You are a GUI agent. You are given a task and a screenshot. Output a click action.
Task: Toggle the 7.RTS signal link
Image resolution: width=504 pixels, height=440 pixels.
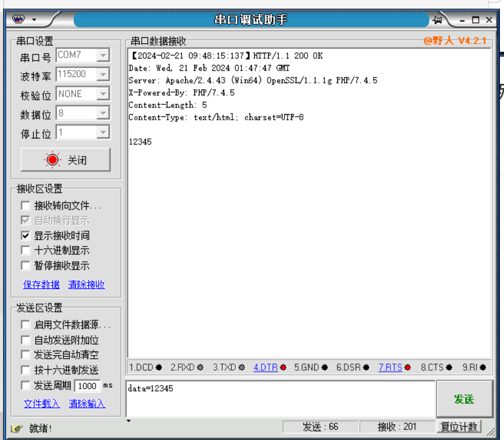(390, 367)
